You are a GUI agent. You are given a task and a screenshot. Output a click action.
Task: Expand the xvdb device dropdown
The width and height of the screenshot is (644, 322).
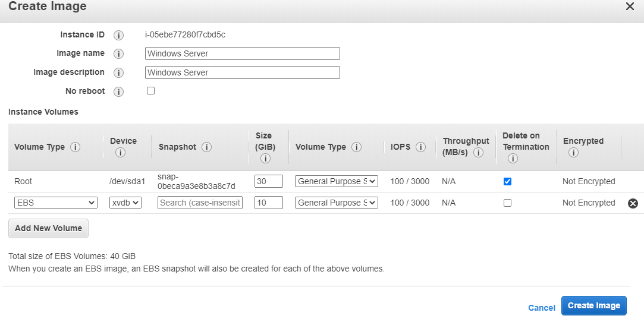(125, 203)
